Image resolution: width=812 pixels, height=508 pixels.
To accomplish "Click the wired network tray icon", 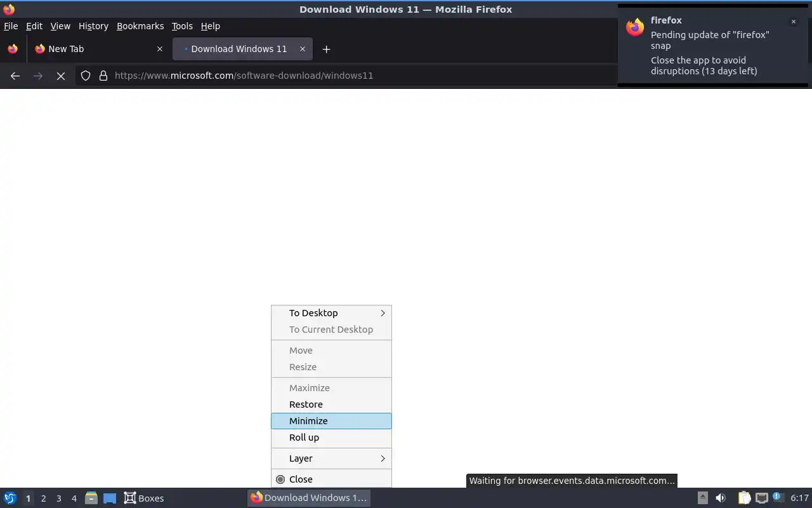I will coord(762,498).
